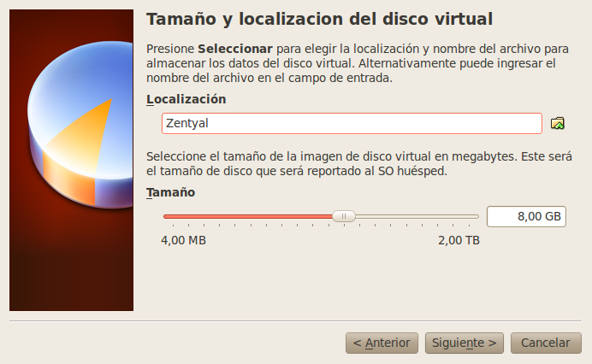Go back with the Anterior button
The width and height of the screenshot is (592, 364).
pyautogui.click(x=382, y=343)
